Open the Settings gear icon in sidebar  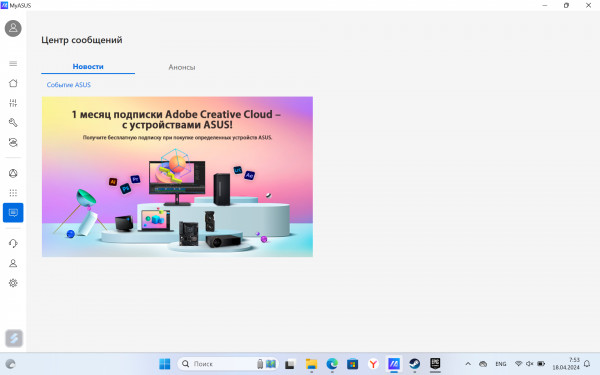pyautogui.click(x=13, y=283)
